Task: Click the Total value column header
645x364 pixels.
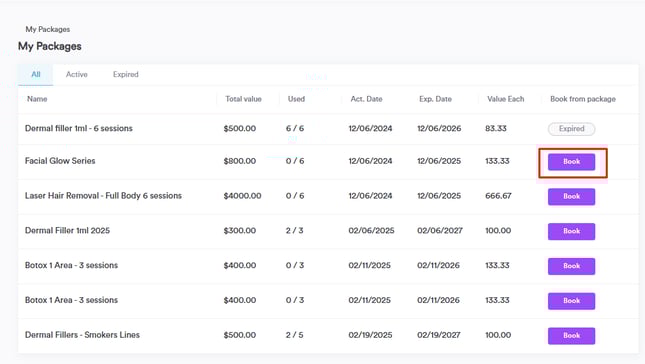Action: coord(243,99)
